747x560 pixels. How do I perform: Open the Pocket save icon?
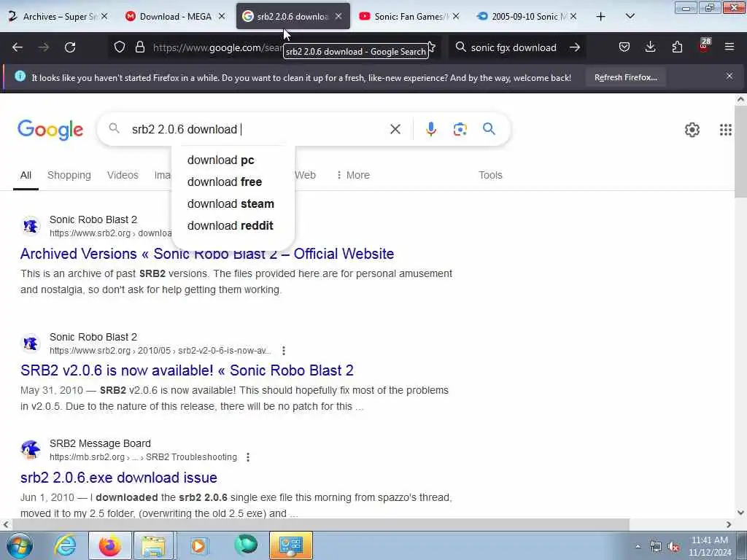624,47
